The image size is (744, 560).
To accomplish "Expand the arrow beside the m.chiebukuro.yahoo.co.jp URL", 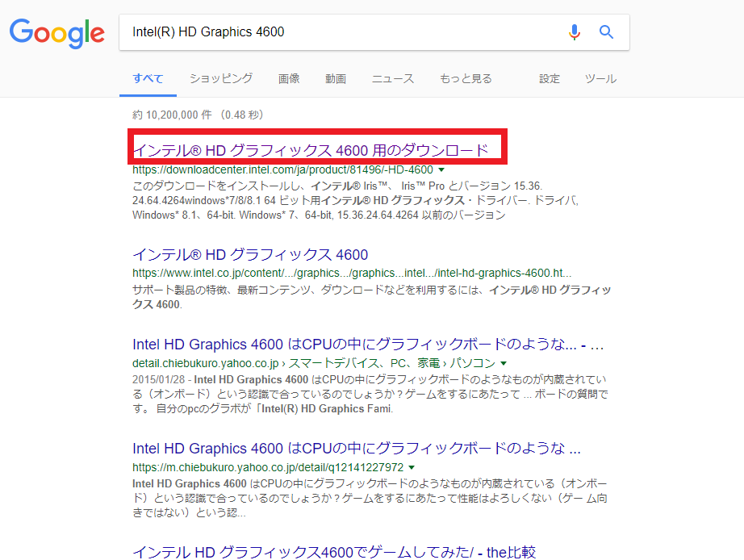I will [412, 467].
